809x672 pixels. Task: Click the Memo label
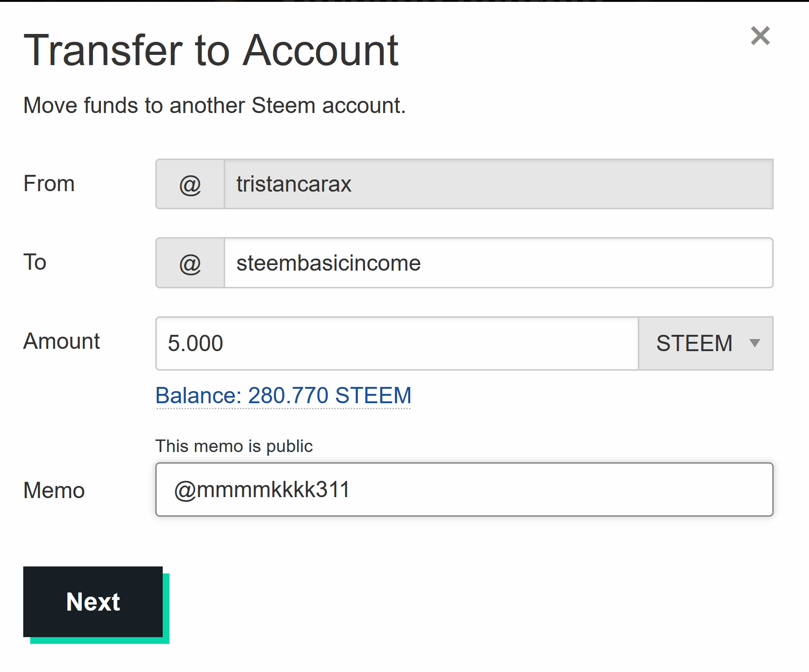(x=54, y=491)
